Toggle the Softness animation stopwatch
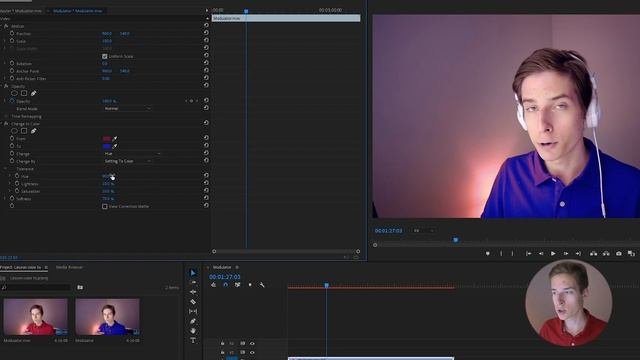The width and height of the screenshot is (640, 360). tap(12, 198)
